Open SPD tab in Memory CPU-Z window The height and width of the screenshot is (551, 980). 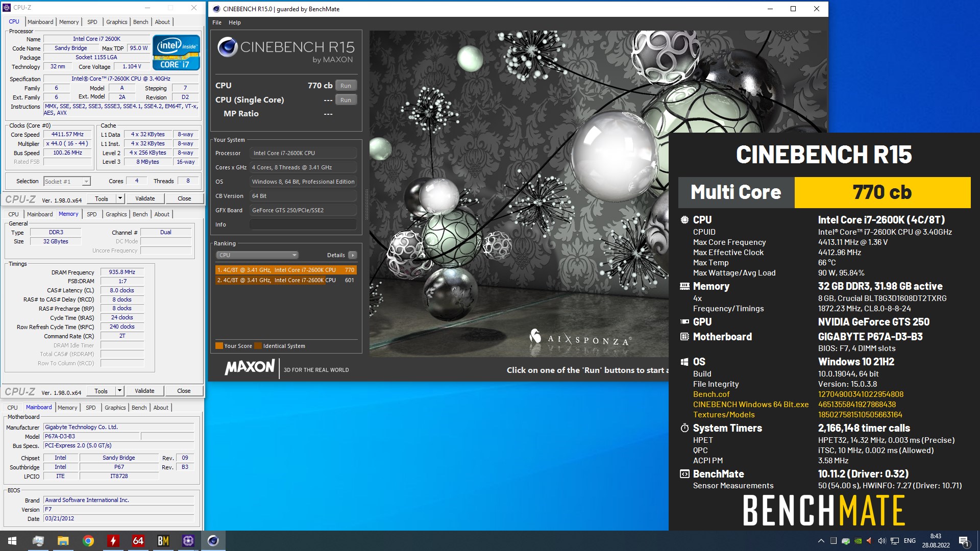(x=92, y=214)
